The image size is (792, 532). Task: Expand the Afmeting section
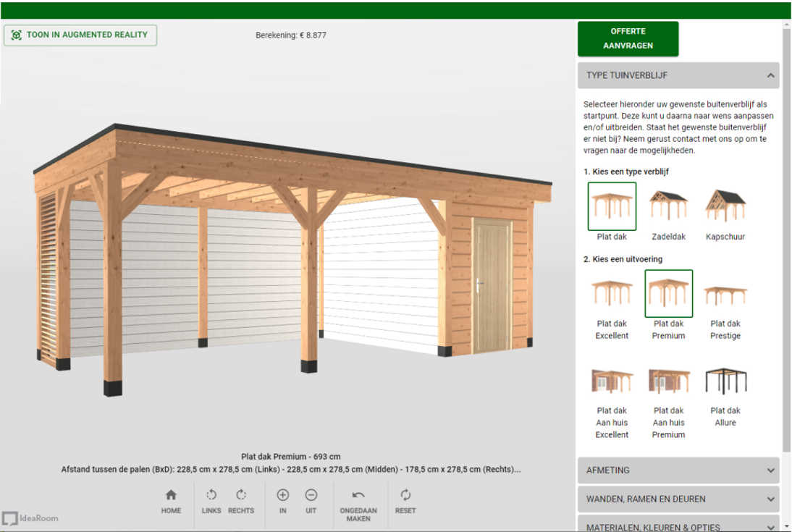click(x=678, y=470)
